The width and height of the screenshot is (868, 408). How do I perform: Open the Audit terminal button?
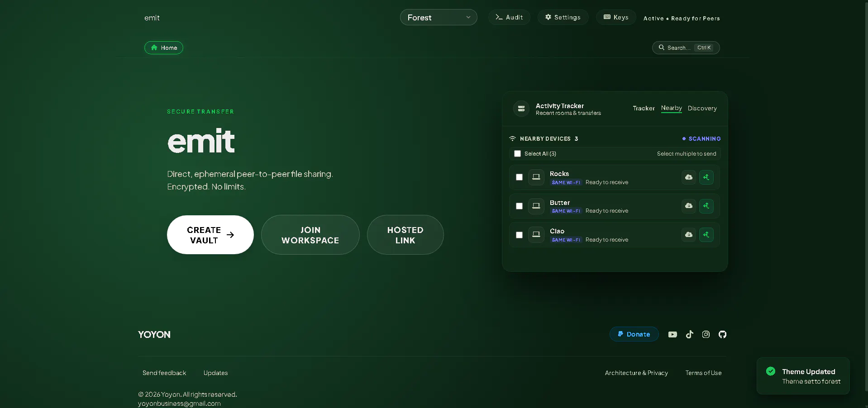pyautogui.click(x=509, y=17)
